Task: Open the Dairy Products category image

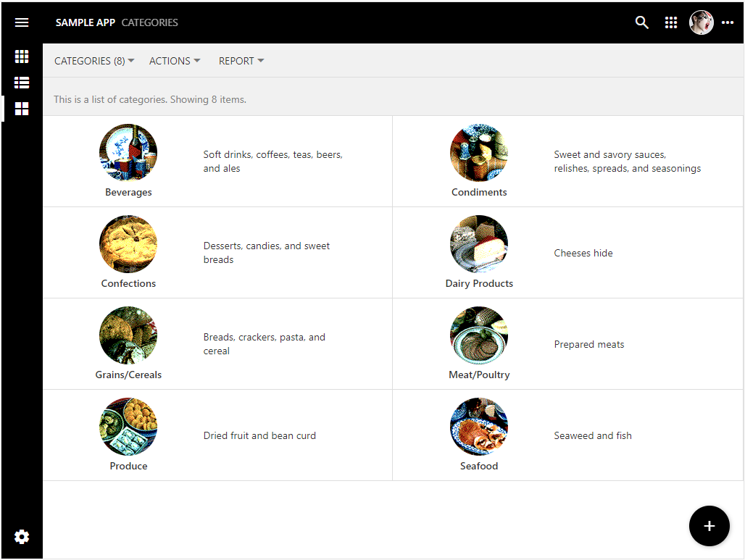Action: (x=479, y=243)
